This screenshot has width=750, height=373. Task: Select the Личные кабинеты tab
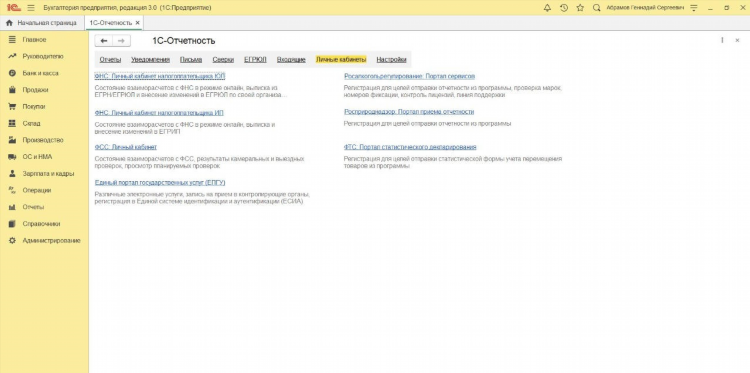pyautogui.click(x=341, y=60)
